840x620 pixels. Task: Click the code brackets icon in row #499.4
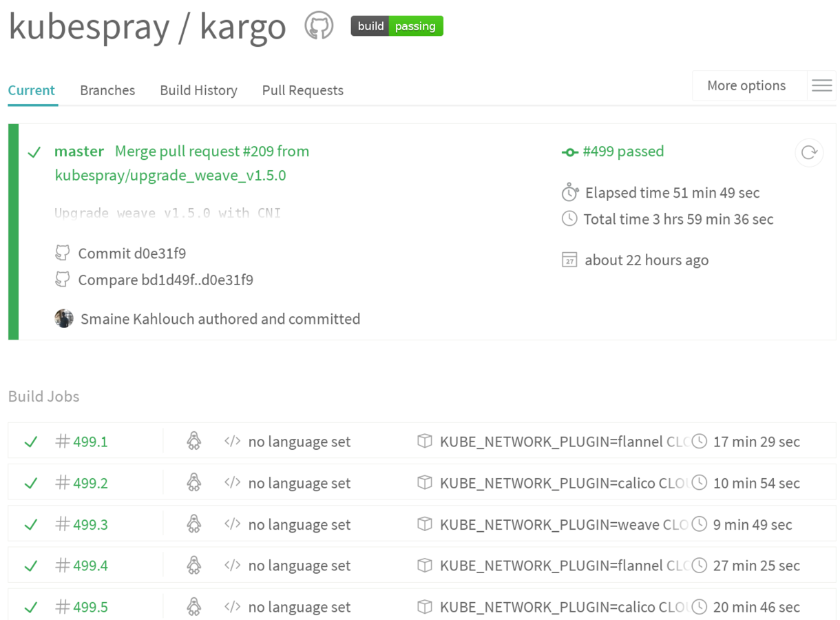click(232, 565)
